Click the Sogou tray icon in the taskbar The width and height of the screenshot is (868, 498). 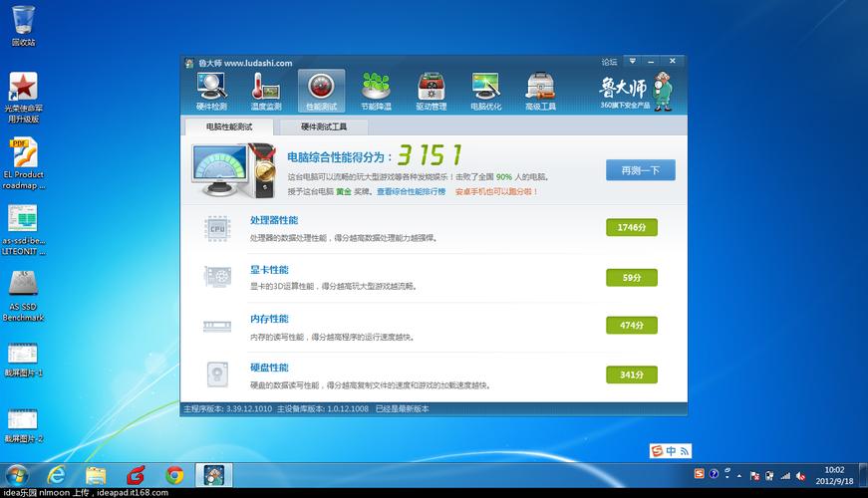(700, 474)
